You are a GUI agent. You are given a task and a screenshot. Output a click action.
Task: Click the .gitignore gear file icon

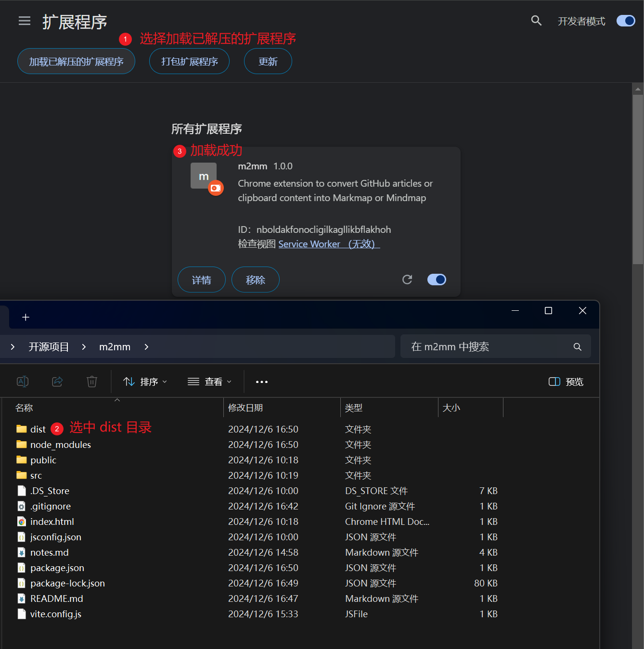click(22, 506)
